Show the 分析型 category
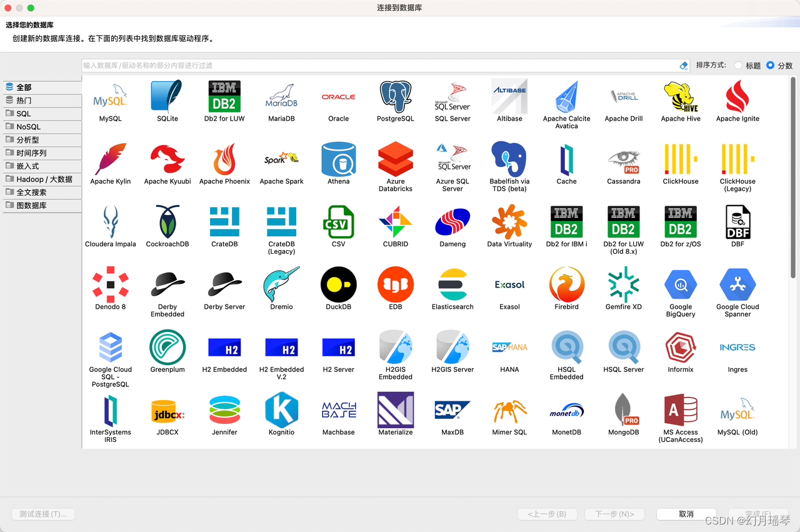 tap(42, 140)
